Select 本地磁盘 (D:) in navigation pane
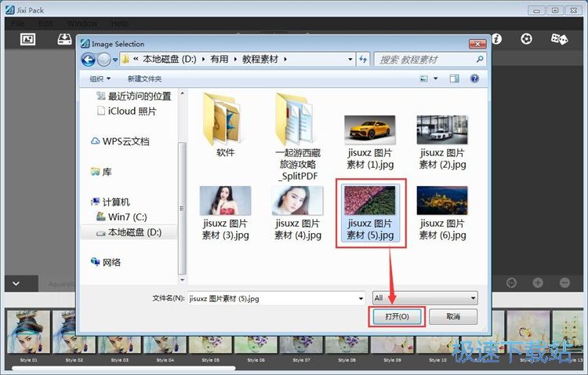 click(129, 232)
